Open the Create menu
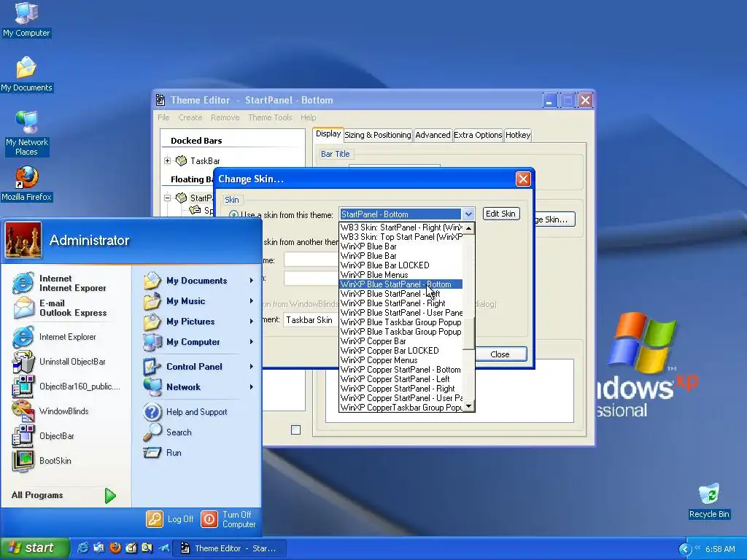This screenshot has width=747, height=560. click(x=190, y=117)
